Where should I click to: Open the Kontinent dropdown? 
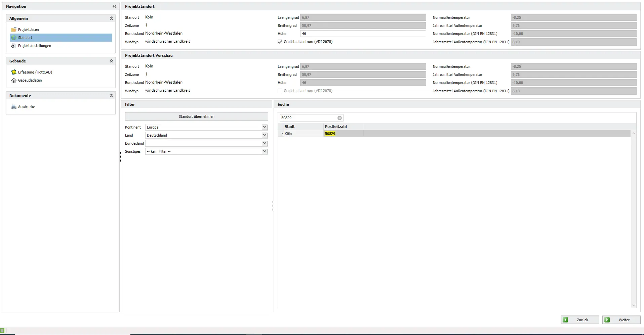pos(265,127)
